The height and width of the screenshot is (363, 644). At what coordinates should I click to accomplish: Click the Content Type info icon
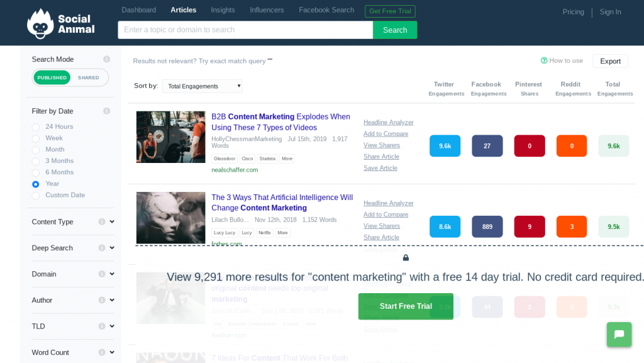(x=102, y=221)
